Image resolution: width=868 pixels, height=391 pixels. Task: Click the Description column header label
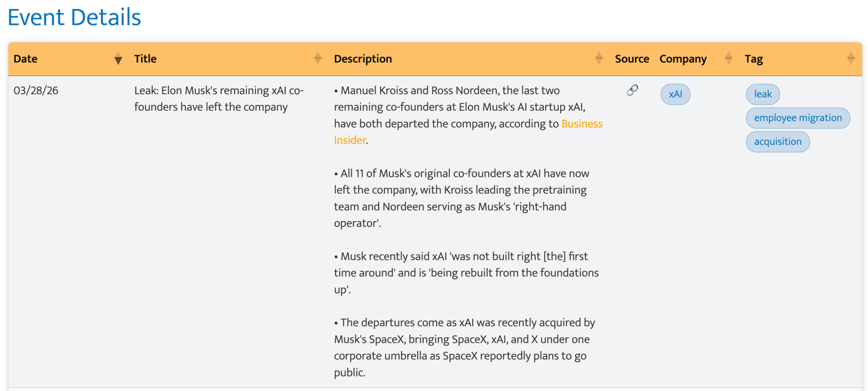tap(363, 59)
